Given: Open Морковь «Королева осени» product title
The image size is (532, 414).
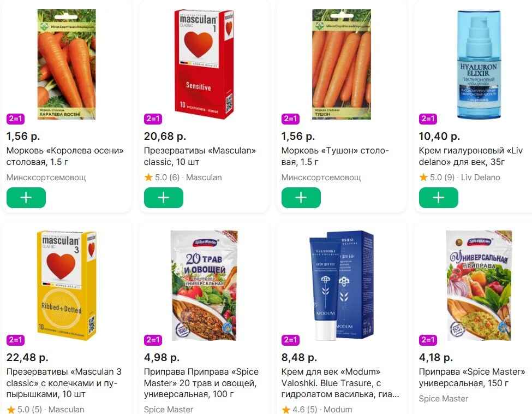Looking at the screenshot, I should pos(65,156).
